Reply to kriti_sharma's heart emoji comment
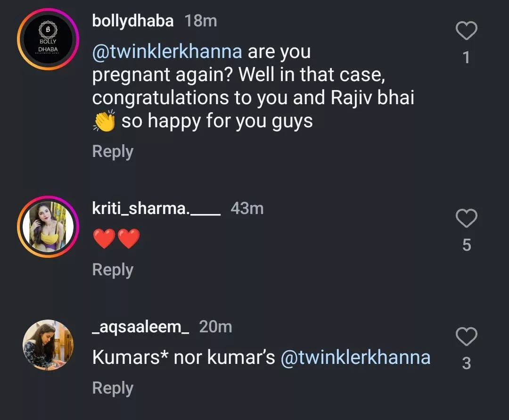Viewport: 509px width, 420px height. point(113,270)
